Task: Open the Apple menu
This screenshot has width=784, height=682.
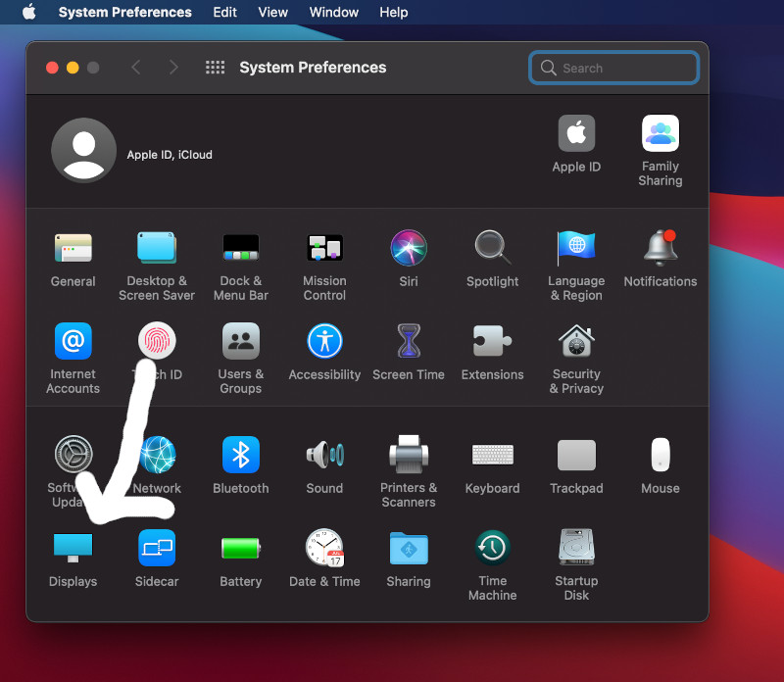Action: pos(29,12)
